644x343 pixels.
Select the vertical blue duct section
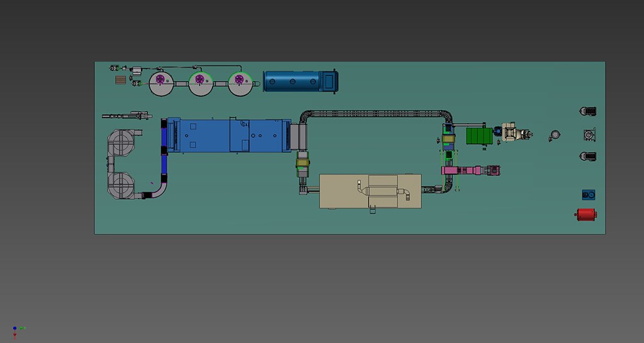pyautogui.click(x=164, y=151)
